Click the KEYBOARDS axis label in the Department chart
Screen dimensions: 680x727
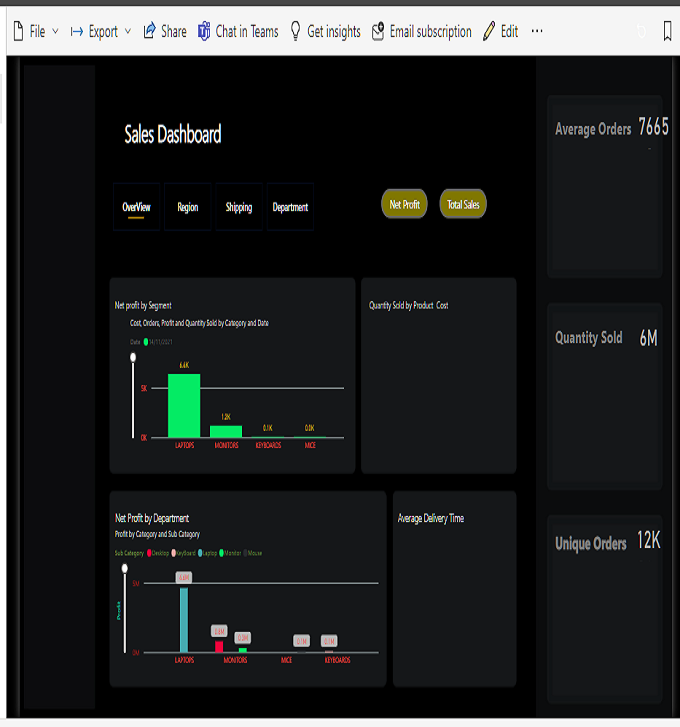pyautogui.click(x=337, y=660)
